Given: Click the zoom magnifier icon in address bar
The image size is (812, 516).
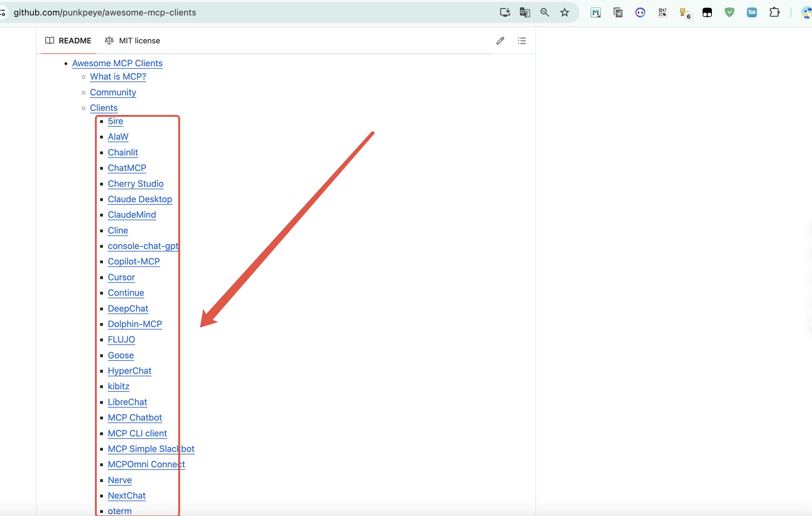Looking at the screenshot, I should coord(545,12).
